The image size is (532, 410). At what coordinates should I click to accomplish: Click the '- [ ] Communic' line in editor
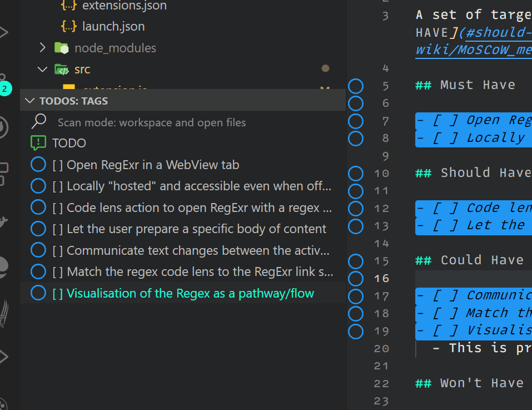click(x=474, y=296)
